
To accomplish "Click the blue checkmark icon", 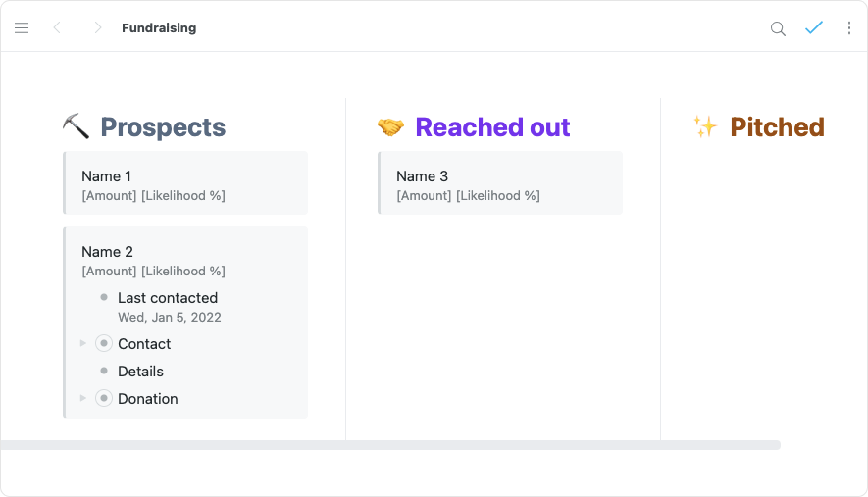I will coord(813,27).
